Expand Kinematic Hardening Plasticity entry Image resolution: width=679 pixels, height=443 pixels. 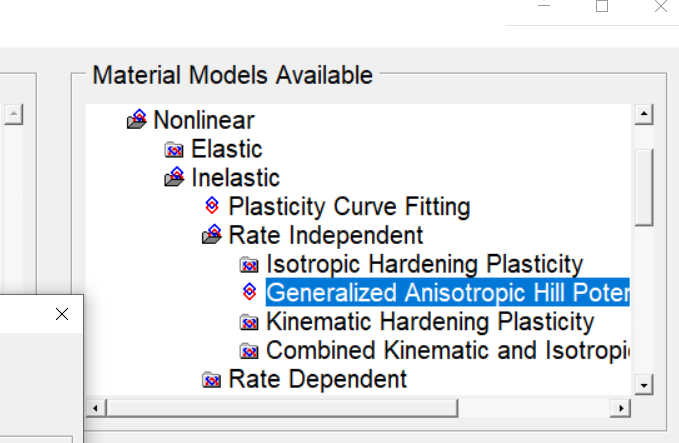tap(430, 322)
